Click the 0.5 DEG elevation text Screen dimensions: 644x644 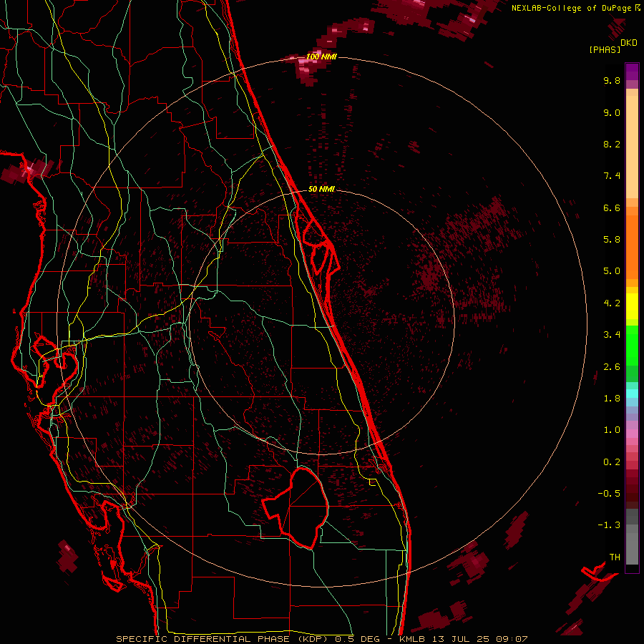[358, 639]
